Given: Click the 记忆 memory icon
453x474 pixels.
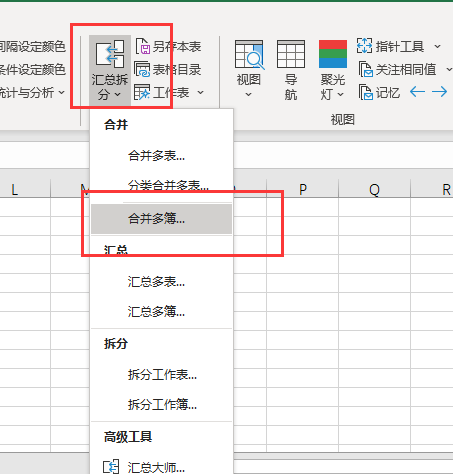Looking at the screenshot, I should [x=366, y=92].
